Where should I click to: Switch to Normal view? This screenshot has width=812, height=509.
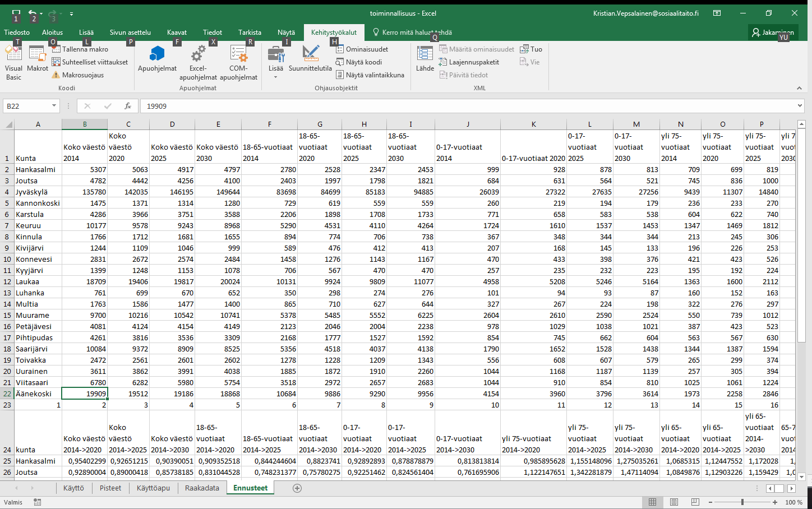tap(652, 502)
